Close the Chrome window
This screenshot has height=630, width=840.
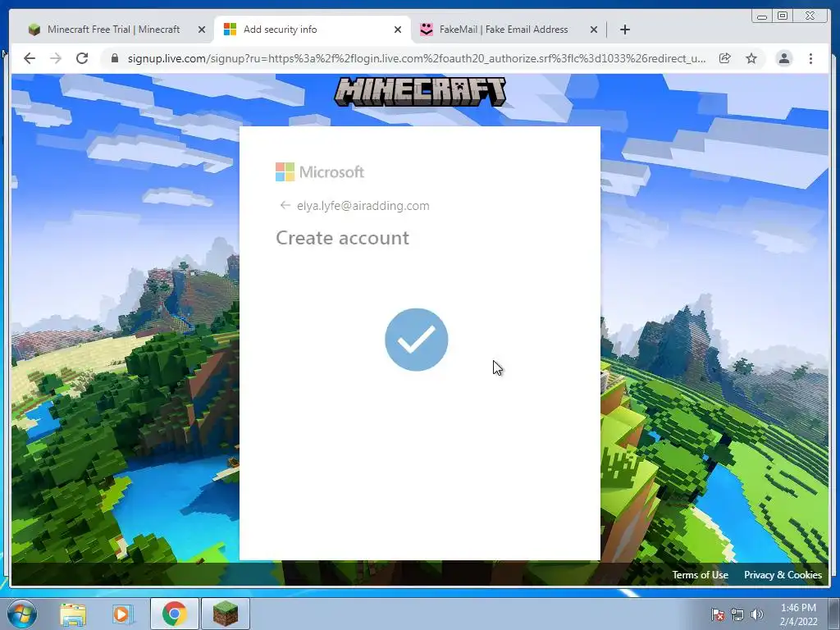(810, 16)
